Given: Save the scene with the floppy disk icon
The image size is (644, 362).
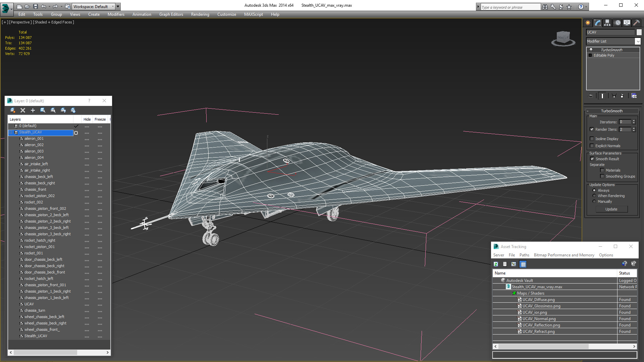Looking at the screenshot, I should pyautogui.click(x=36, y=6).
